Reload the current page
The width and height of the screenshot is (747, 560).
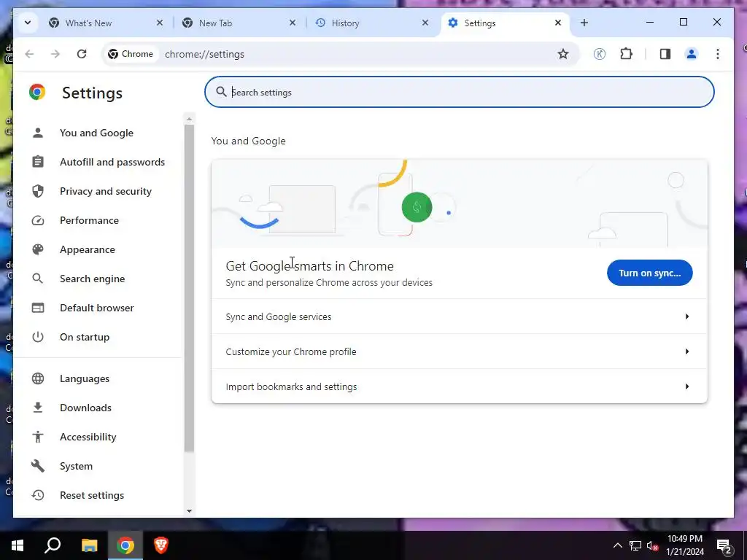pyautogui.click(x=82, y=54)
